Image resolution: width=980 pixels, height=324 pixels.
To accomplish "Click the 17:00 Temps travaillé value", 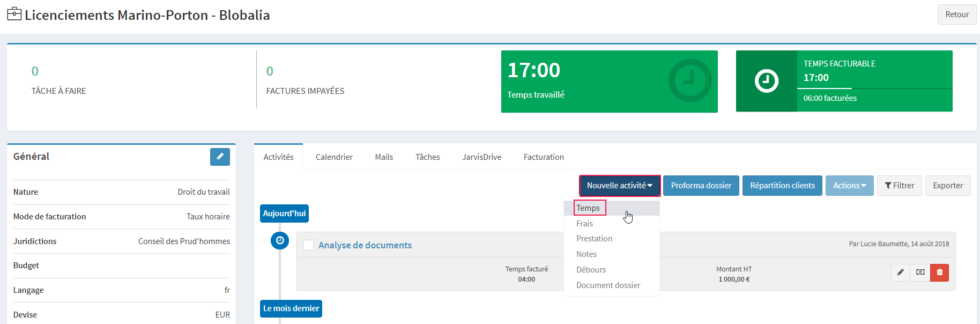I will click(534, 70).
